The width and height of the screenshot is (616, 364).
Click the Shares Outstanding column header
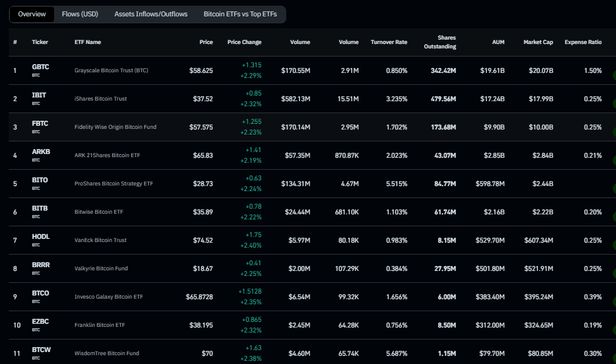[x=440, y=42]
